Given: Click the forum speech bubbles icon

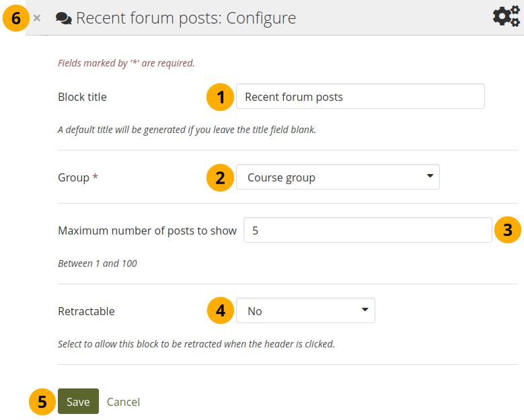Looking at the screenshot, I should pyautogui.click(x=63, y=18).
